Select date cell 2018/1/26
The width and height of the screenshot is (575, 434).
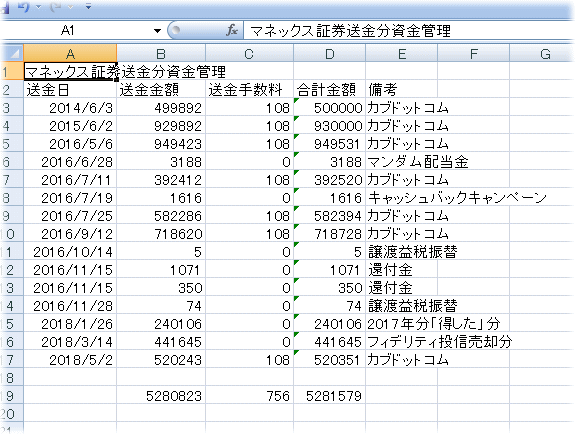70,324
